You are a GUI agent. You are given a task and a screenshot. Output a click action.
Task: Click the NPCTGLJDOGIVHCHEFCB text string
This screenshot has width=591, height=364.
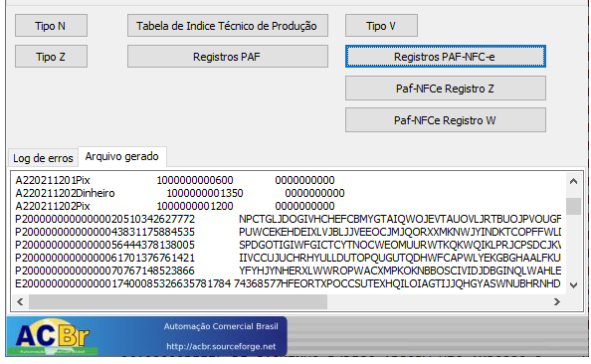point(400,220)
